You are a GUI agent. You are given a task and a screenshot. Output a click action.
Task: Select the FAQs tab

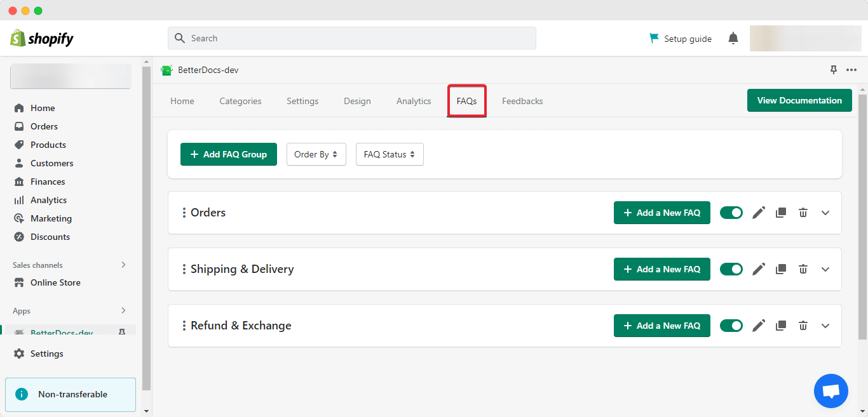(x=467, y=101)
